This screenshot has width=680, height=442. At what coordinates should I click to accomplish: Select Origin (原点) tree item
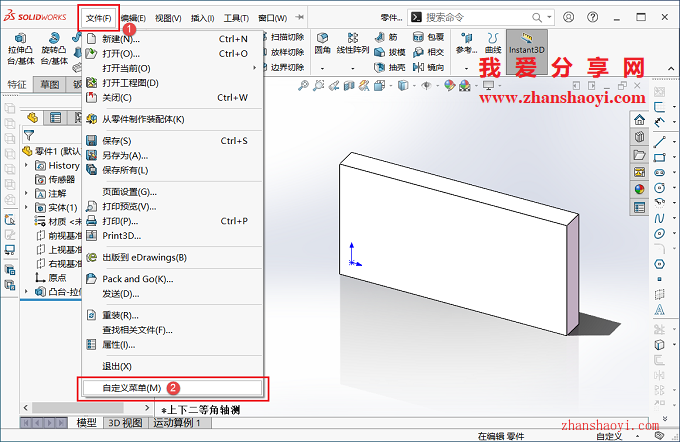(51, 278)
